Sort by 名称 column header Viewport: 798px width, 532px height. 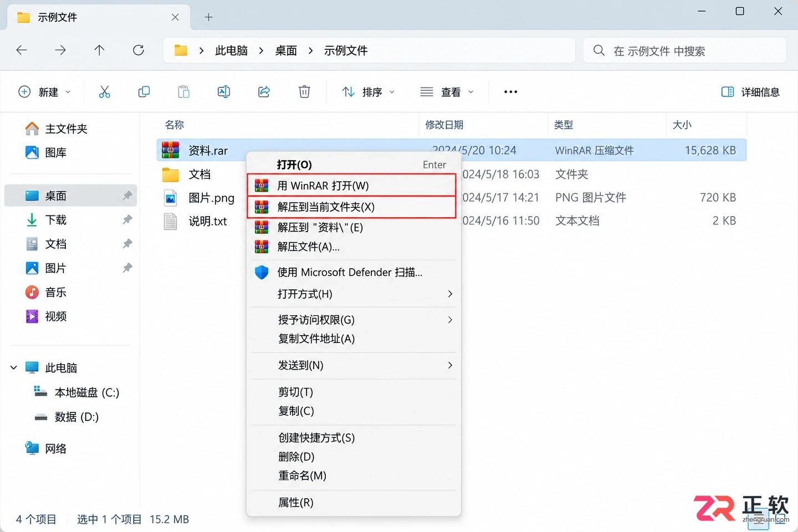pyautogui.click(x=175, y=125)
